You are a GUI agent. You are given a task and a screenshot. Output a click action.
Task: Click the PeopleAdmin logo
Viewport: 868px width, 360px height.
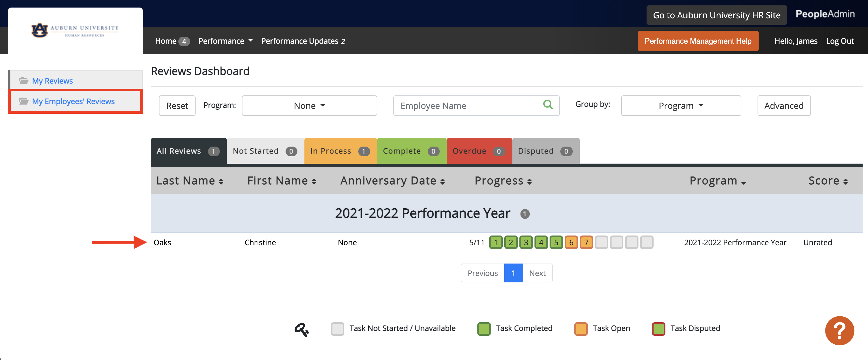pyautogui.click(x=825, y=14)
